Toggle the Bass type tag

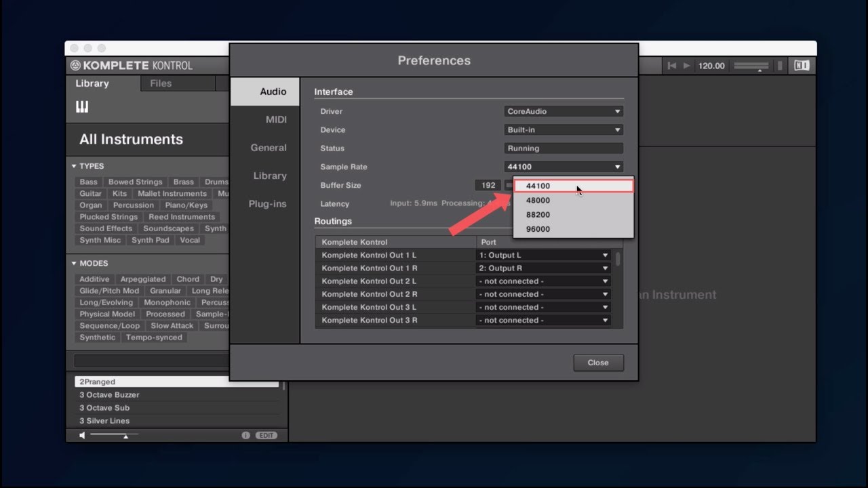click(x=89, y=182)
